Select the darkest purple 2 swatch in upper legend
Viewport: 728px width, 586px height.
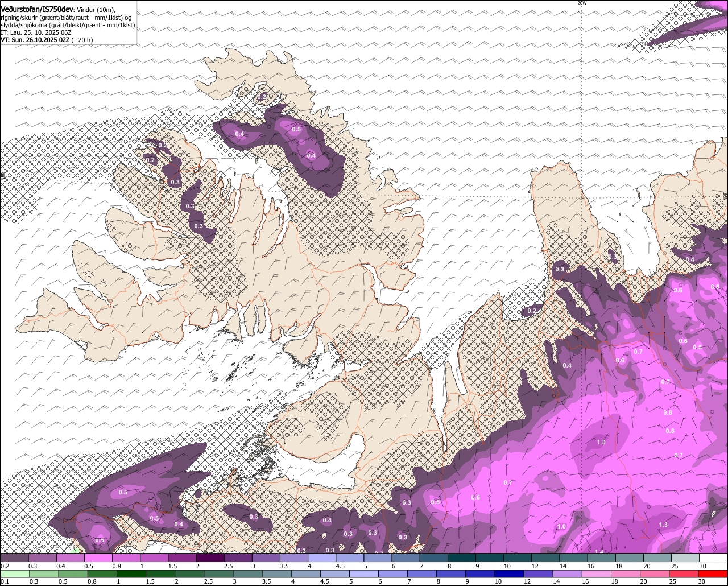pos(210,558)
